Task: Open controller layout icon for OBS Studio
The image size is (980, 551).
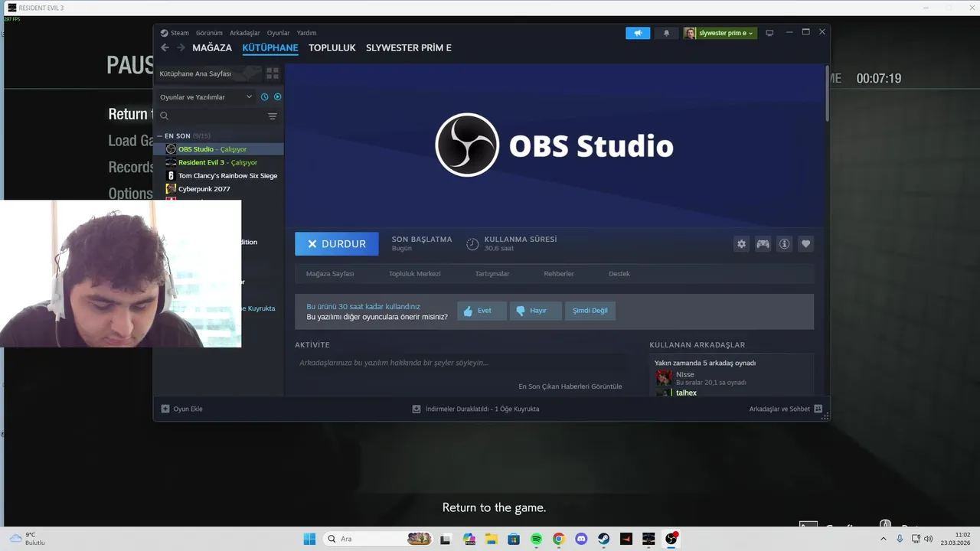Action: (x=763, y=244)
